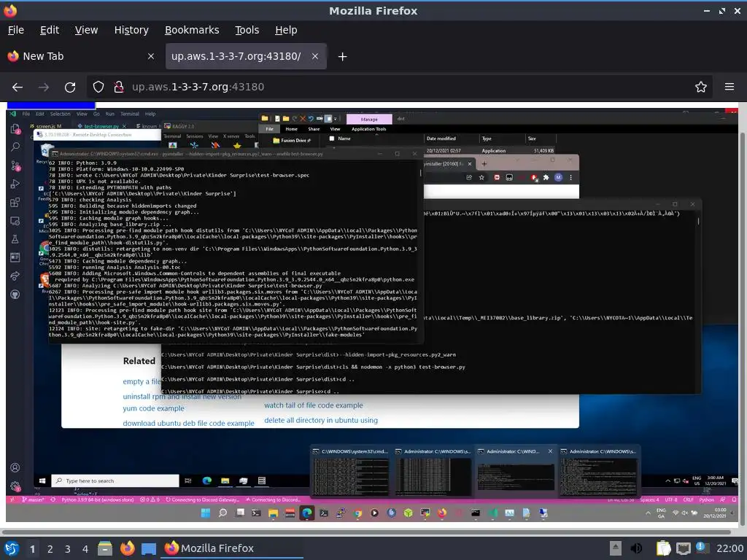Switch to the New Tab tab
The height and width of the screenshot is (560, 747).
click(x=81, y=56)
